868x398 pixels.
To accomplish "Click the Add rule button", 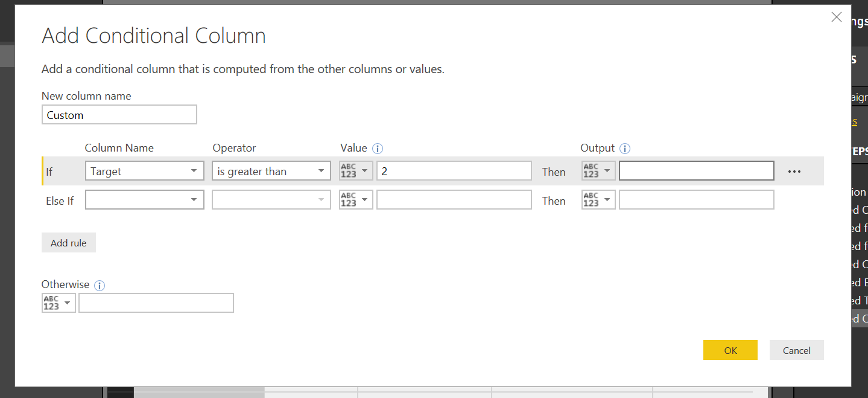I will click(69, 243).
